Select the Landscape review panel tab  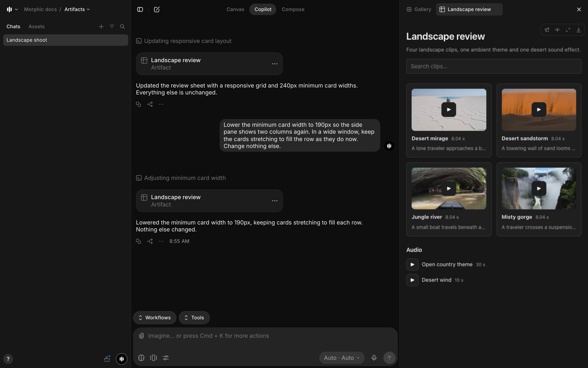(469, 9)
